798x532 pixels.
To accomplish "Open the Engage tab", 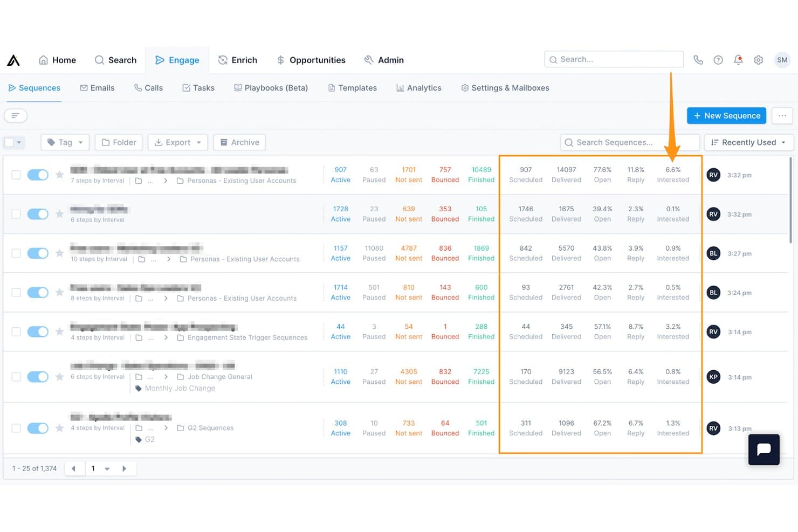I will 177,60.
